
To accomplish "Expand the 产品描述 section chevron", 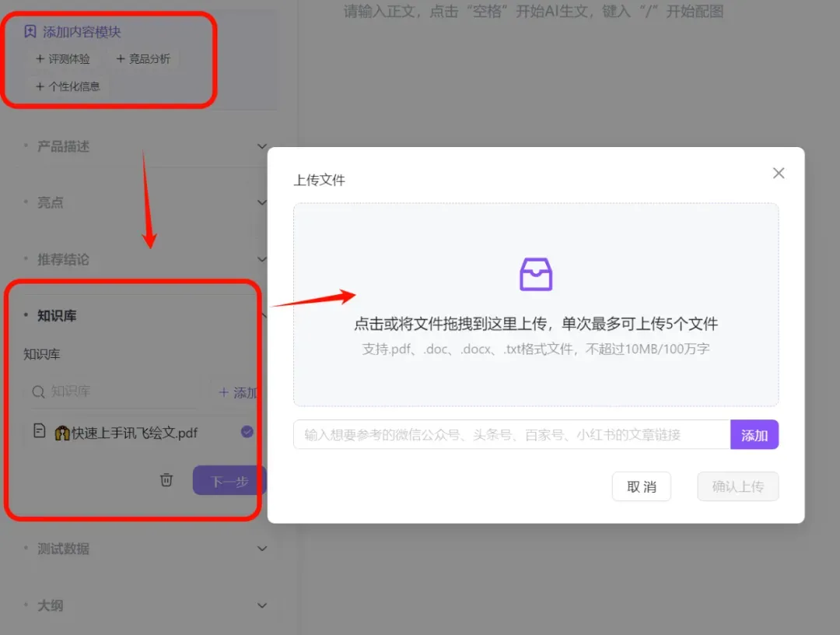I will 262,146.
